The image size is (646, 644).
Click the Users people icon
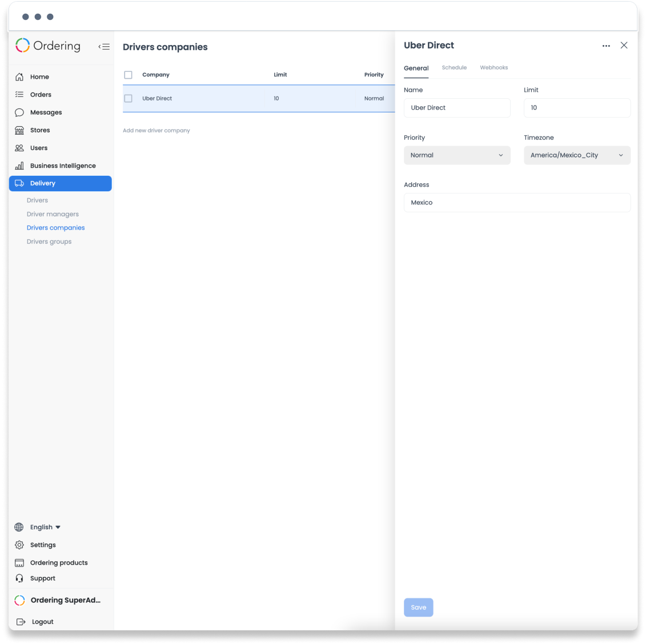(x=19, y=148)
